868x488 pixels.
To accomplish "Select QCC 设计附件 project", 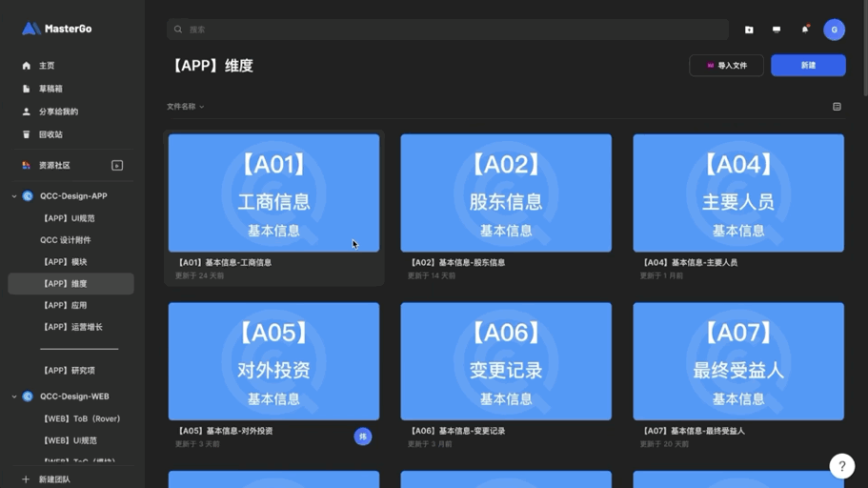I will [66, 240].
